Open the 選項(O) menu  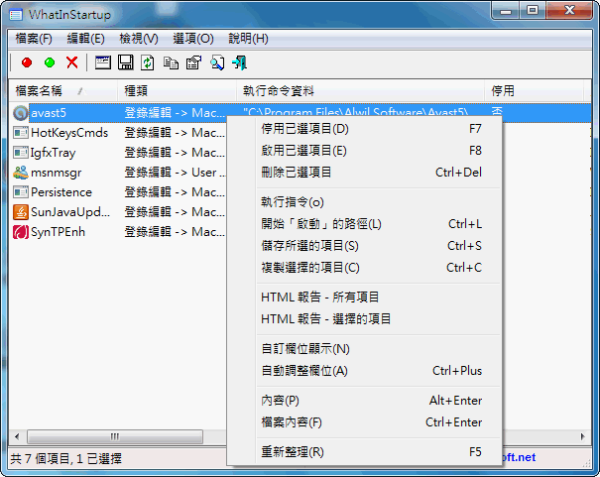click(193, 39)
